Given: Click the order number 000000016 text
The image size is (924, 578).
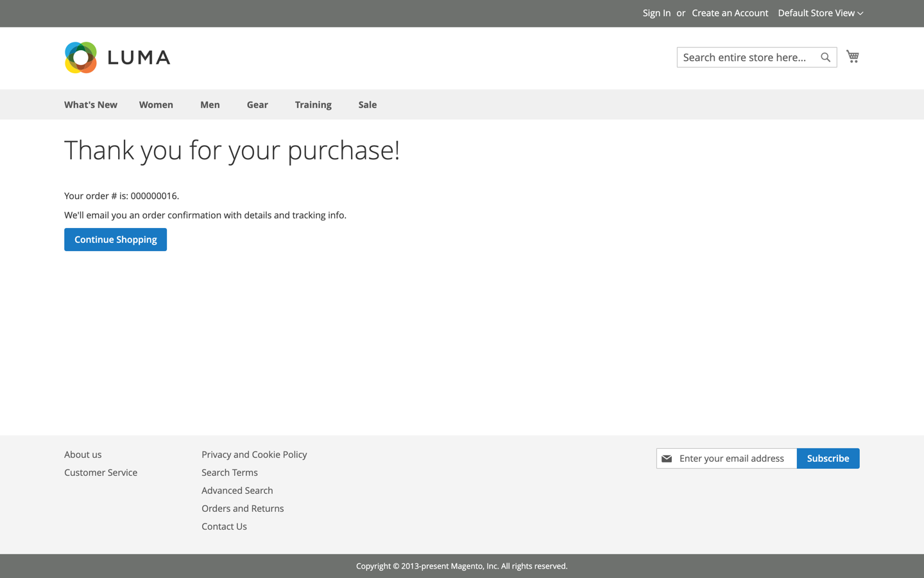Looking at the screenshot, I should tap(155, 196).
